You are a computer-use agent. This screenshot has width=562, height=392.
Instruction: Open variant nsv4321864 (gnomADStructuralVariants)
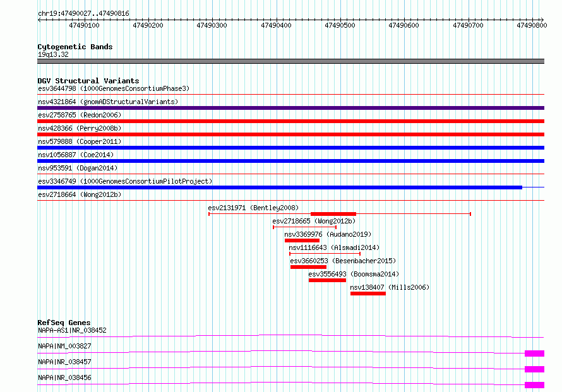pos(108,102)
